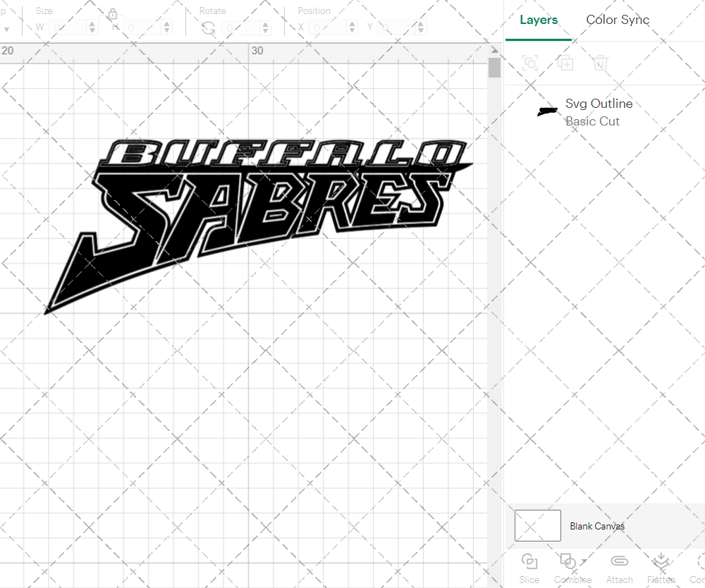Click the Position X input field

pyautogui.click(x=324, y=27)
